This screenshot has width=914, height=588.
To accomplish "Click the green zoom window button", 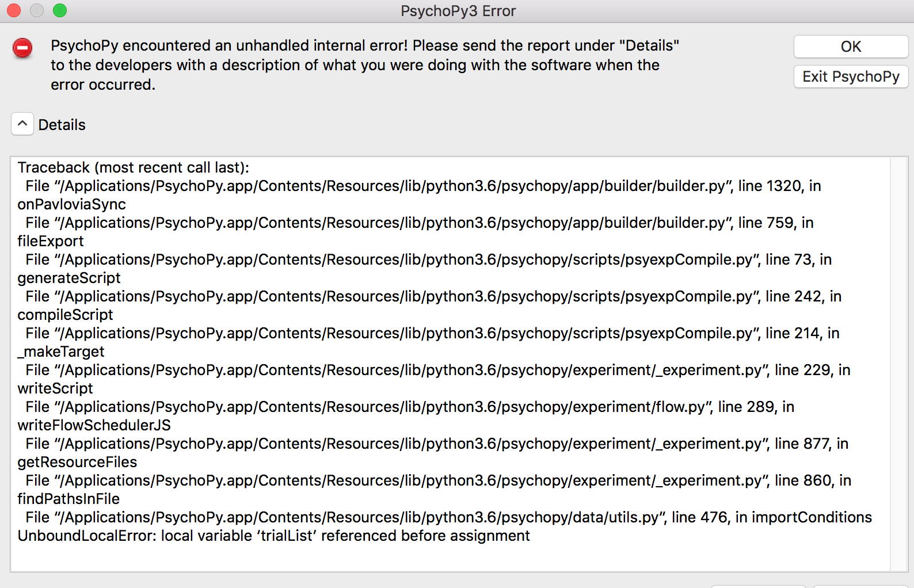I will pyautogui.click(x=60, y=10).
